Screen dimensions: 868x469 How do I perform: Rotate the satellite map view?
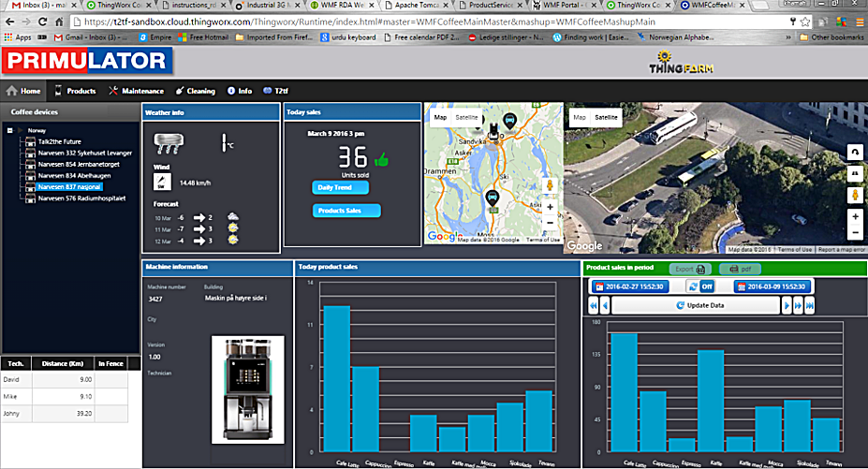click(855, 153)
